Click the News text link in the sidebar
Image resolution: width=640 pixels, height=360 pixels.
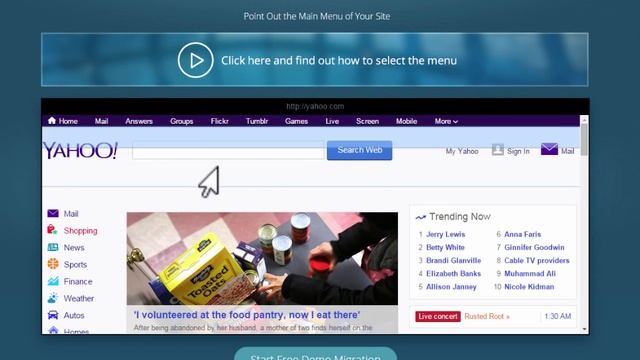click(x=74, y=247)
